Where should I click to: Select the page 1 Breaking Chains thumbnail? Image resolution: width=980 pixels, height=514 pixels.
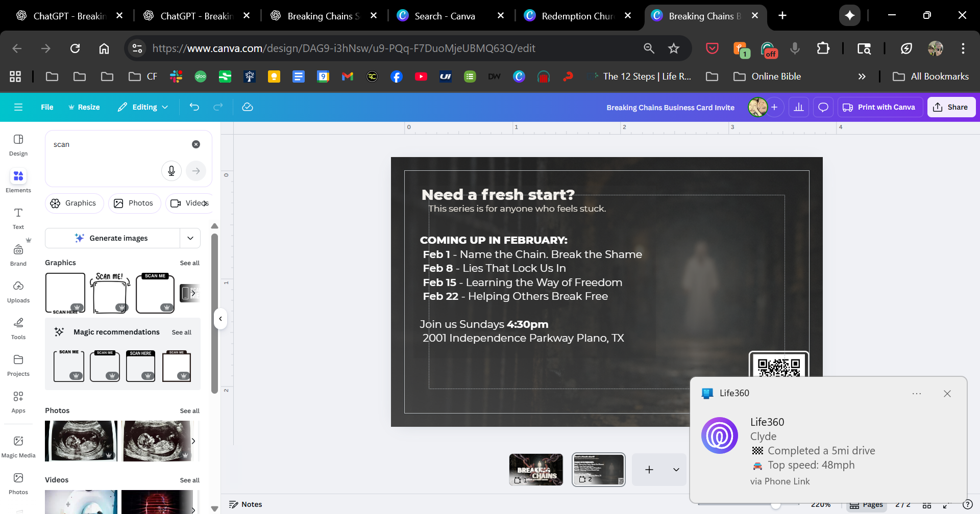pyautogui.click(x=536, y=469)
